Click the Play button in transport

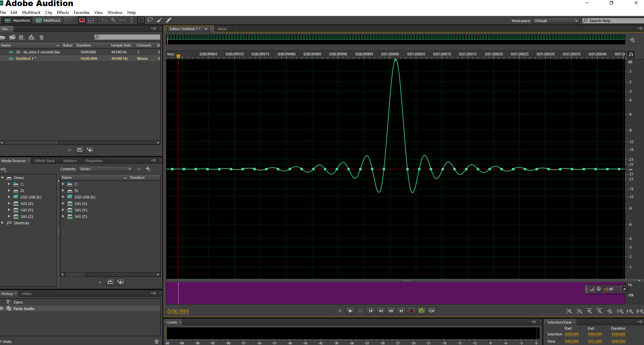[350, 311]
